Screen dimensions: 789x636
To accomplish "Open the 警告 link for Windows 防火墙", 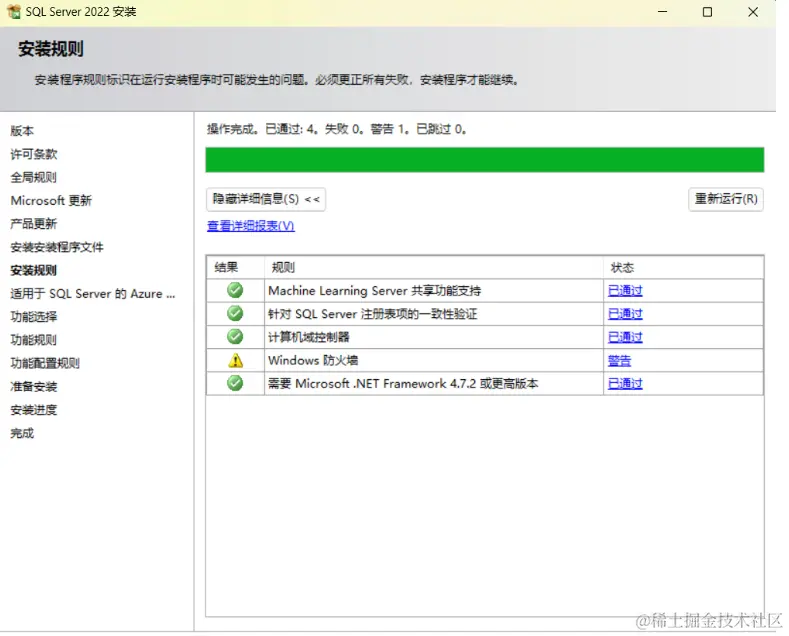I will click(619, 361).
